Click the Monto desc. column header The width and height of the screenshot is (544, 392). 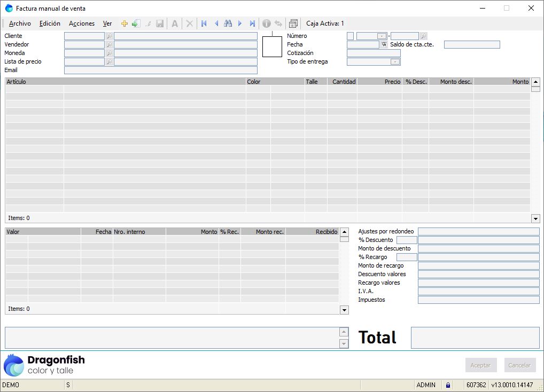coord(452,82)
